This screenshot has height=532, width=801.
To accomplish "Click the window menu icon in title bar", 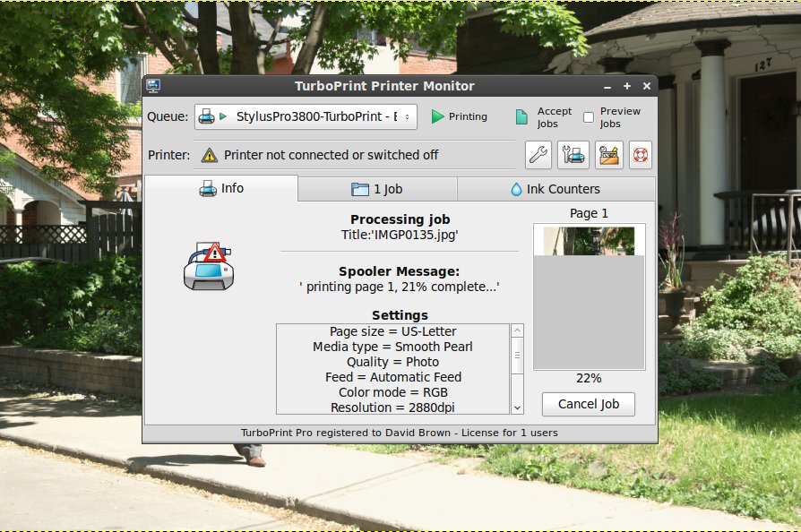I will pyautogui.click(x=153, y=86).
